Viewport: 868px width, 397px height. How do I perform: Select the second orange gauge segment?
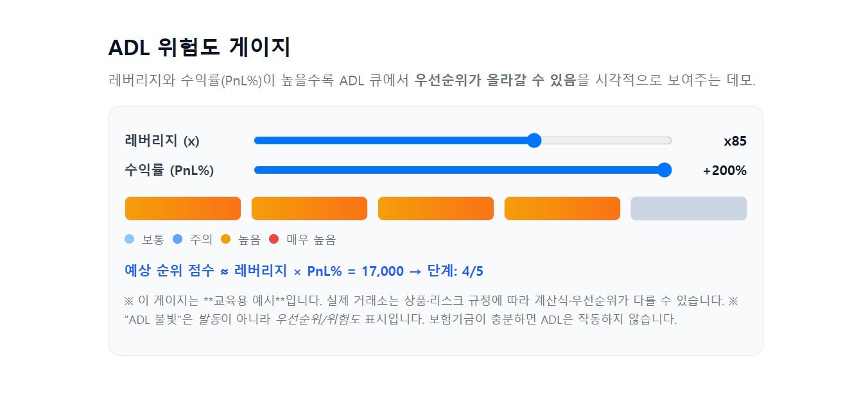pos(309,208)
